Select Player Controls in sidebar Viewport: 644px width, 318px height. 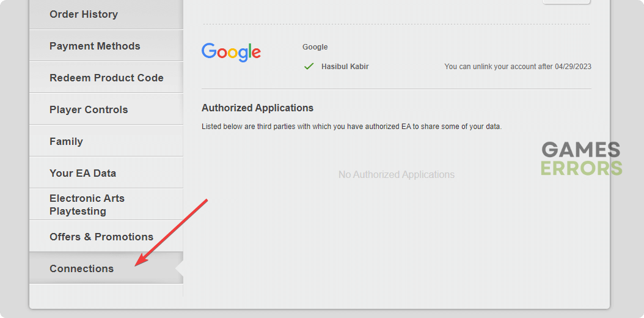pos(106,109)
